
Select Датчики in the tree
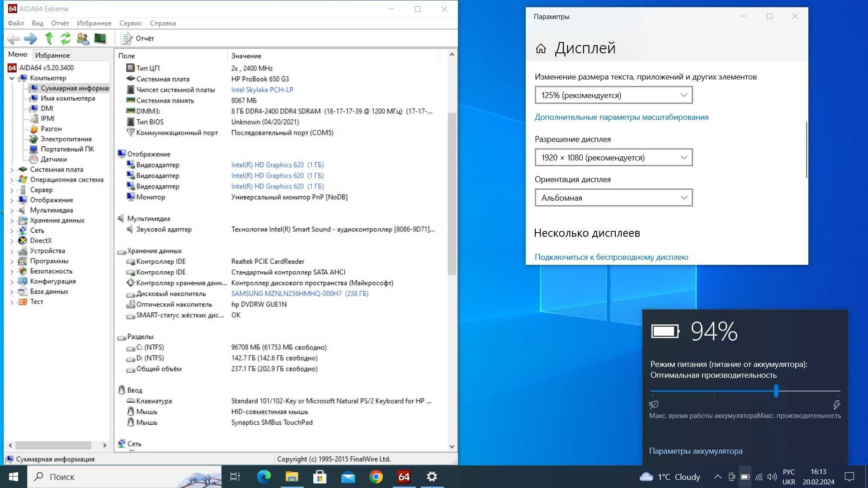coord(53,160)
